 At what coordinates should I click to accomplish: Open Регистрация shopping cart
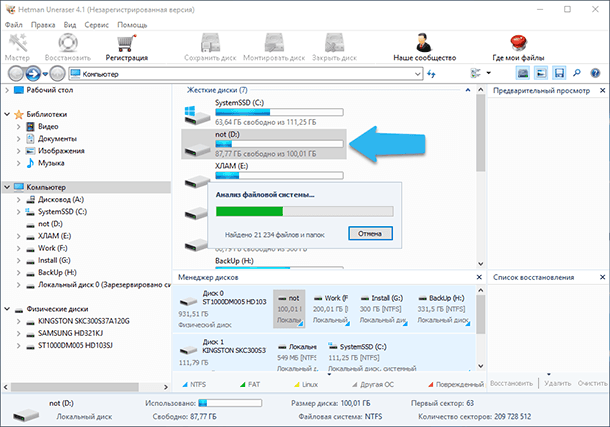126,47
